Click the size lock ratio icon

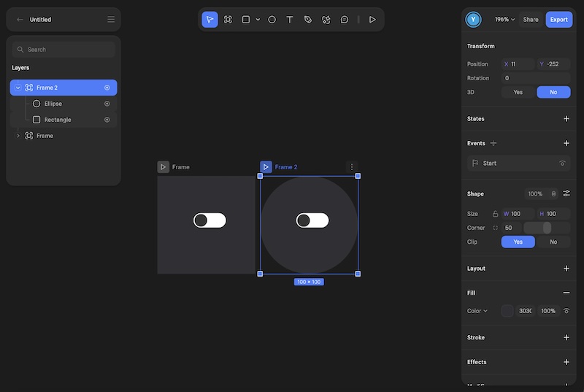coord(496,214)
